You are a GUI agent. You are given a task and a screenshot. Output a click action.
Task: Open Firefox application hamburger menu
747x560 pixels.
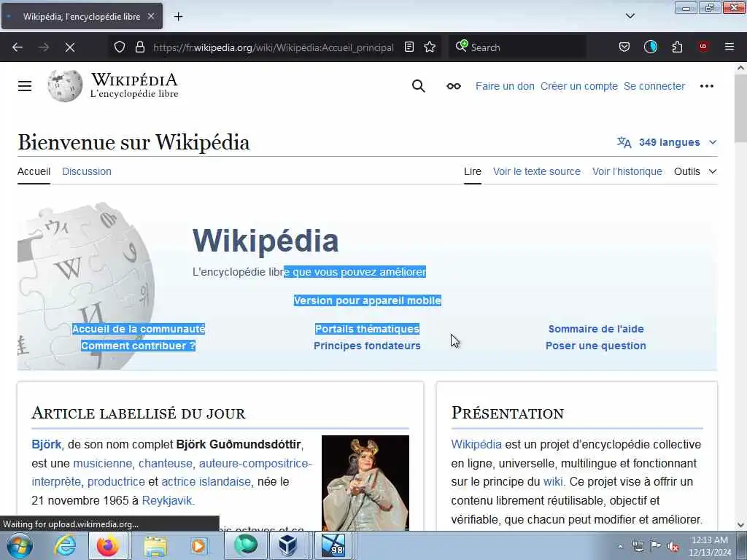point(729,47)
